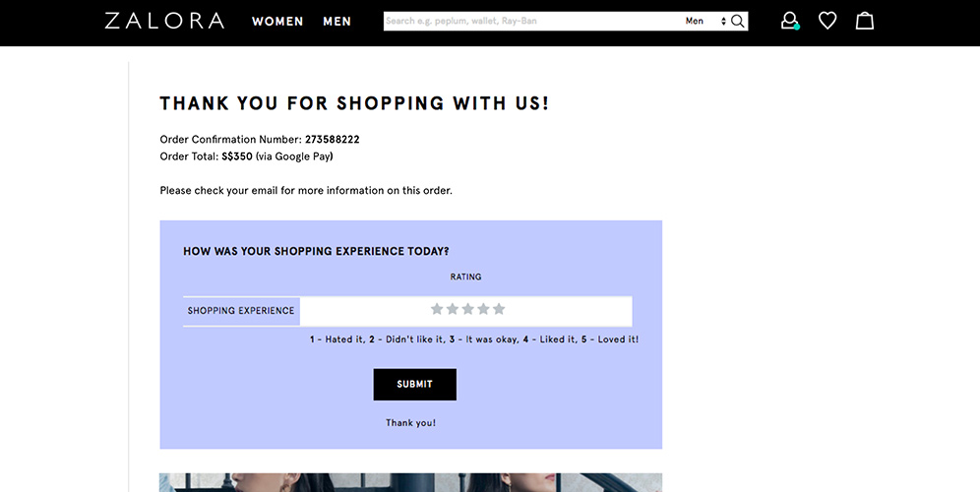Focus the product search field

(531, 22)
